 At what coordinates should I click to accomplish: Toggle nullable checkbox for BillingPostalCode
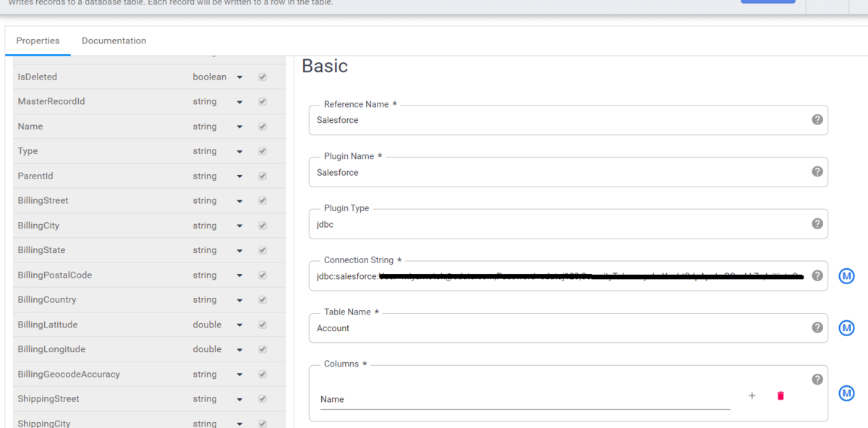(x=263, y=275)
